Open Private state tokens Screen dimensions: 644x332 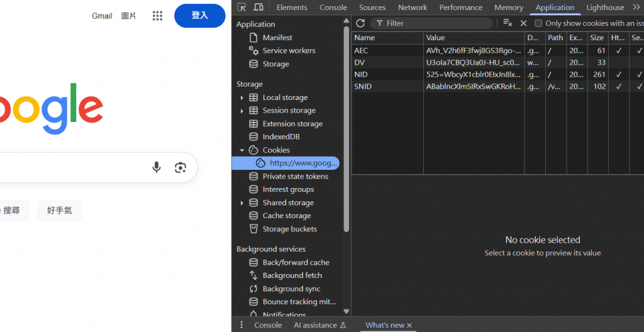point(289,176)
